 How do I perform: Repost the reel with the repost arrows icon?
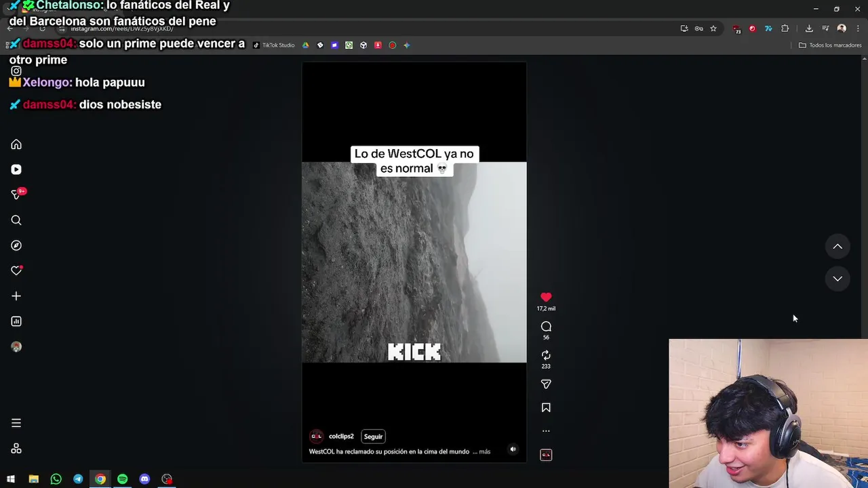pyautogui.click(x=546, y=355)
